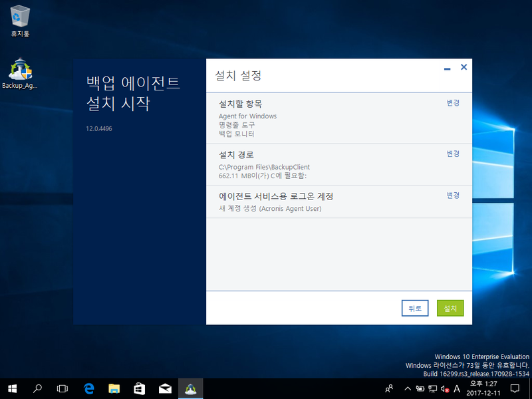Click the '설치할 항목' section heading
Image resolution: width=532 pixels, height=399 pixels.
tap(241, 104)
